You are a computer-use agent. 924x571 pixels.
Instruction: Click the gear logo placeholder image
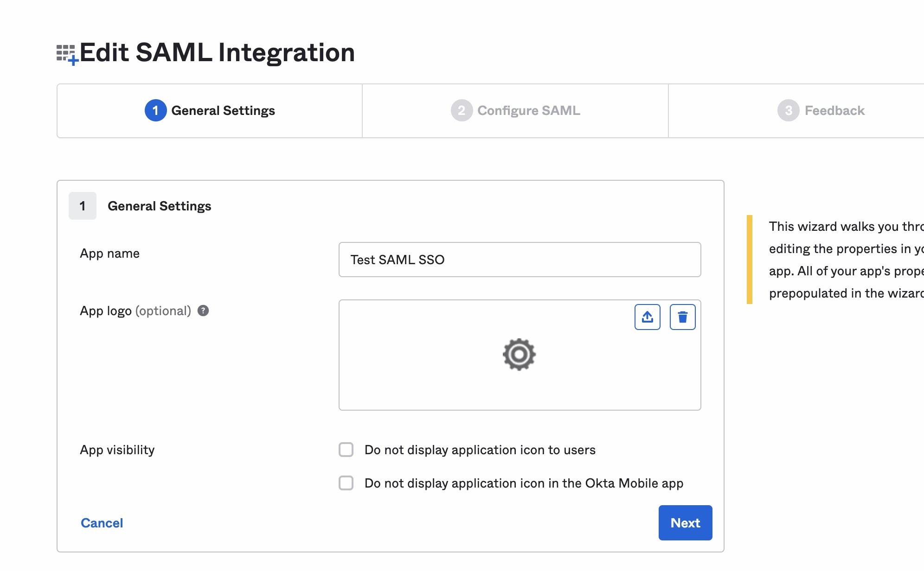pos(519,355)
